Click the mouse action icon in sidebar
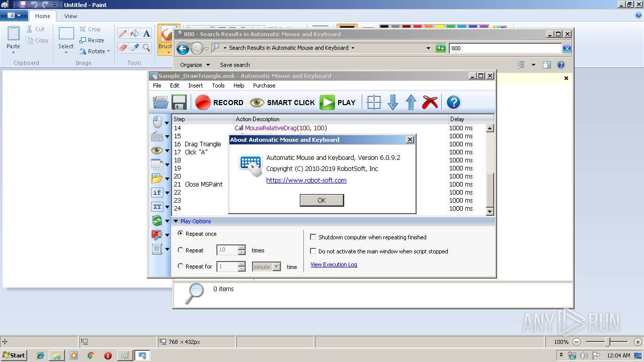Image resolution: width=644 pixels, height=362 pixels. tap(157, 122)
